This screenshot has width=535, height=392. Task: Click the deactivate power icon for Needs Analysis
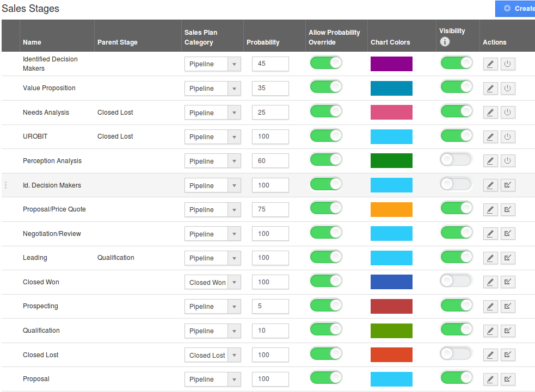point(508,113)
